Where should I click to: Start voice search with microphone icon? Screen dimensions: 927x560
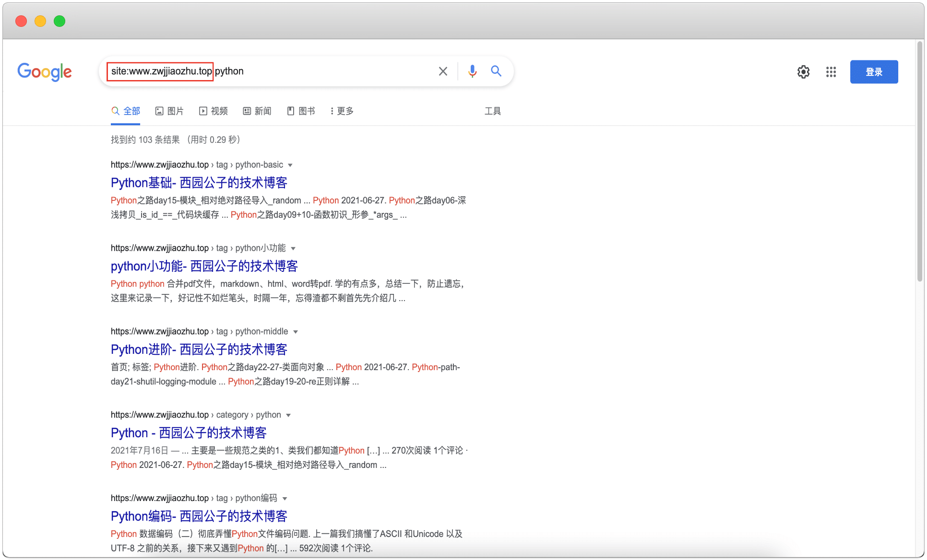473,71
